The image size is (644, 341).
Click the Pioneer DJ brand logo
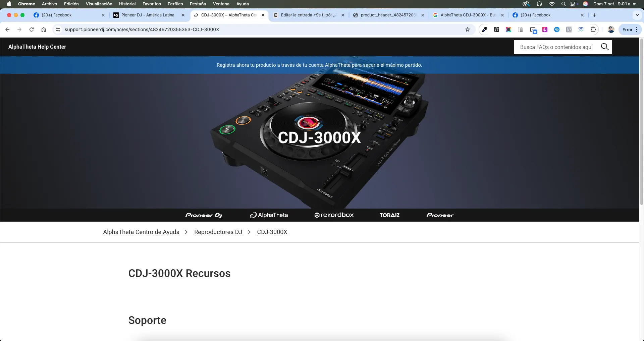(x=204, y=215)
